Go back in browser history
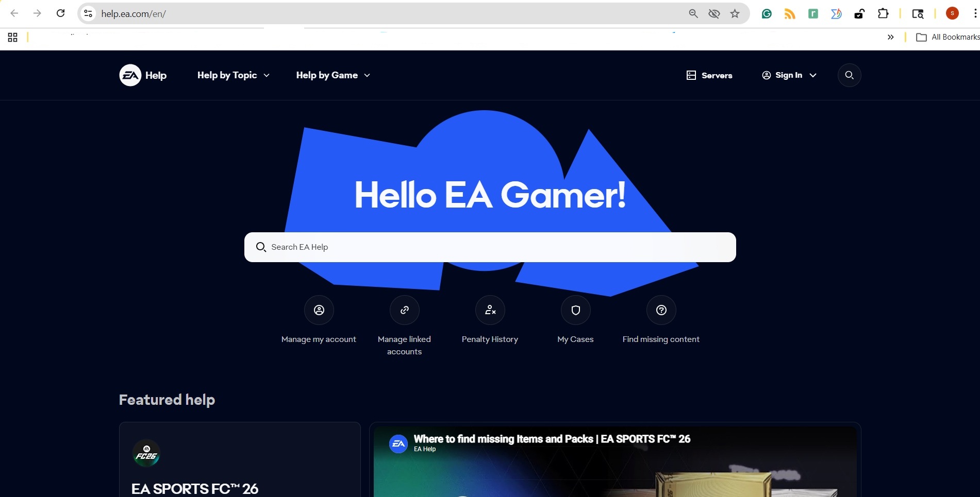Screen dimensions: 980x497 tap(14, 13)
